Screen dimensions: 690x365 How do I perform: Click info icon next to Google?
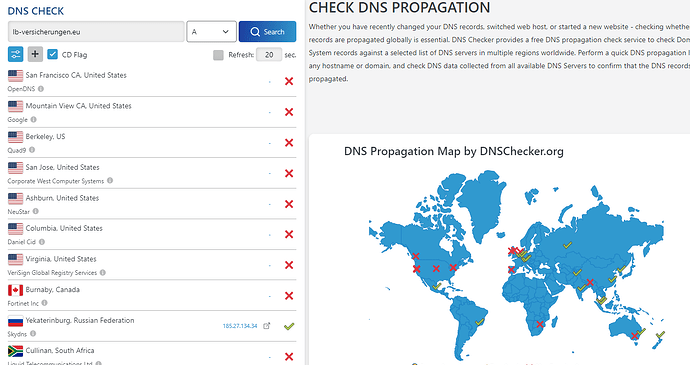tap(33, 120)
